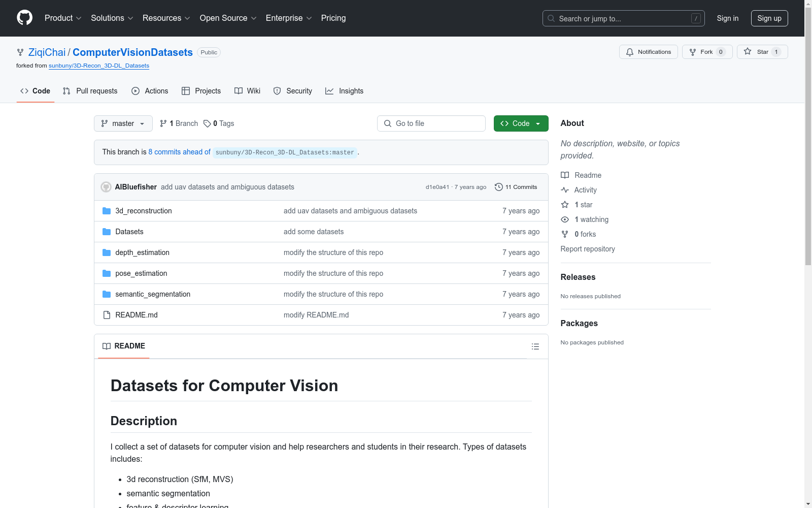
Task: Open the README outline list icon
Action: [x=535, y=346]
